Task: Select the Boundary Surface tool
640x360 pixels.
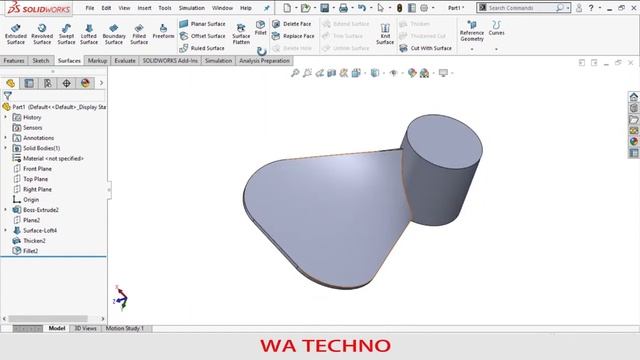Action: (114, 33)
